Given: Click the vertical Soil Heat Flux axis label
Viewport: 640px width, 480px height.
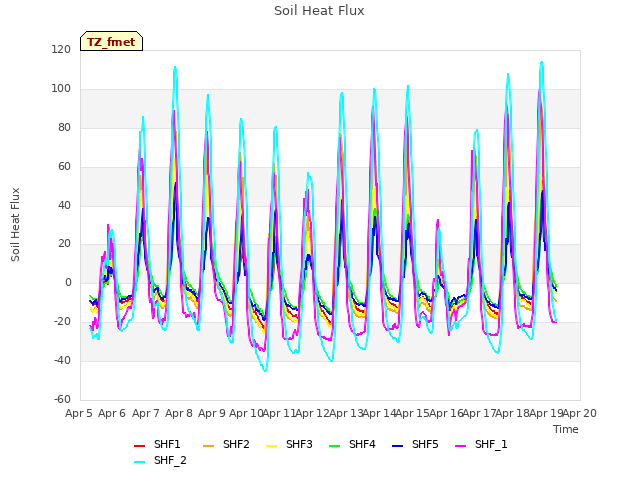Looking at the screenshot, I should [x=15, y=224].
